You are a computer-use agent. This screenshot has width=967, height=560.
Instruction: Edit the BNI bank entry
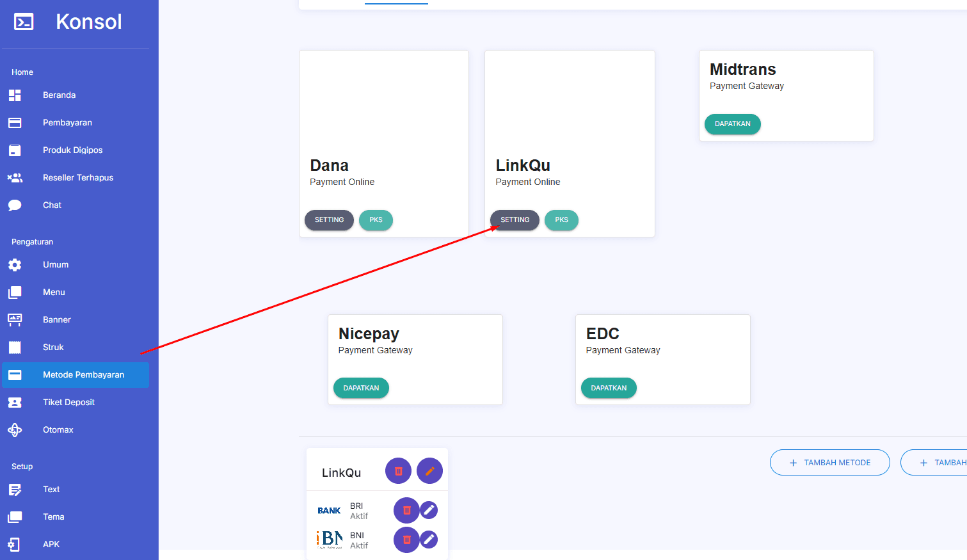[x=429, y=540]
